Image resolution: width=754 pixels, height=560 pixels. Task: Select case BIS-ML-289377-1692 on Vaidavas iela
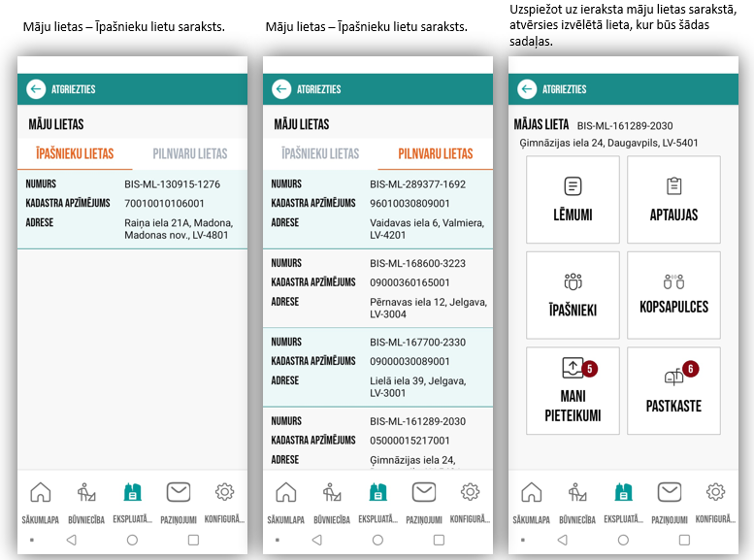[x=378, y=211]
